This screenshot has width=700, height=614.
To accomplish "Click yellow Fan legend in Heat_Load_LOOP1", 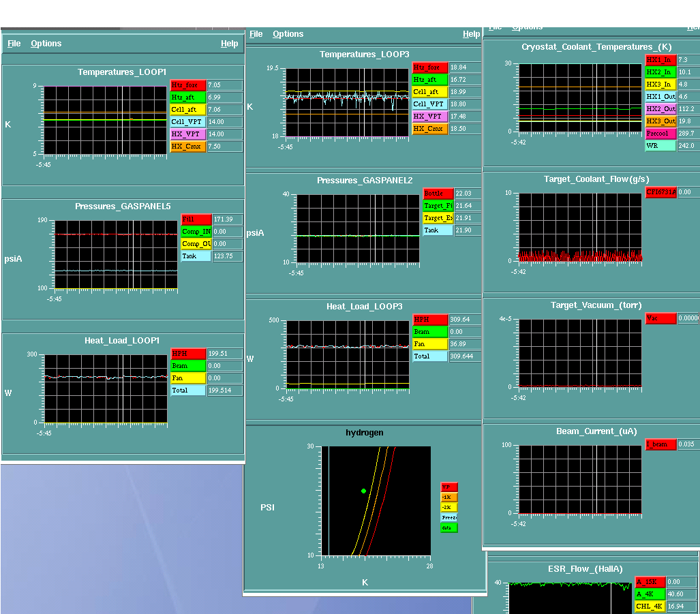I will click(188, 378).
